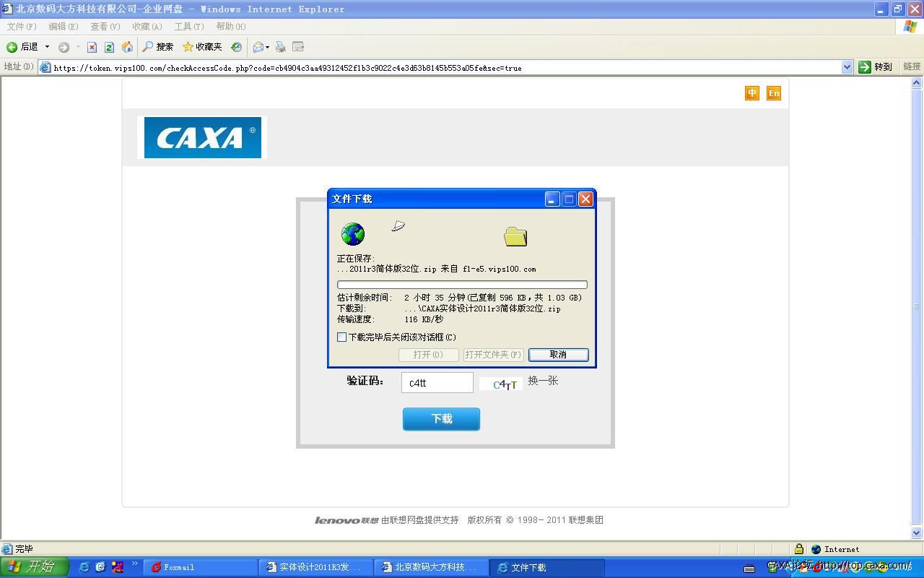Check 下载完毕后关闭该对话框 checkbox
Viewport: 924px width, 578px height.
pos(342,337)
